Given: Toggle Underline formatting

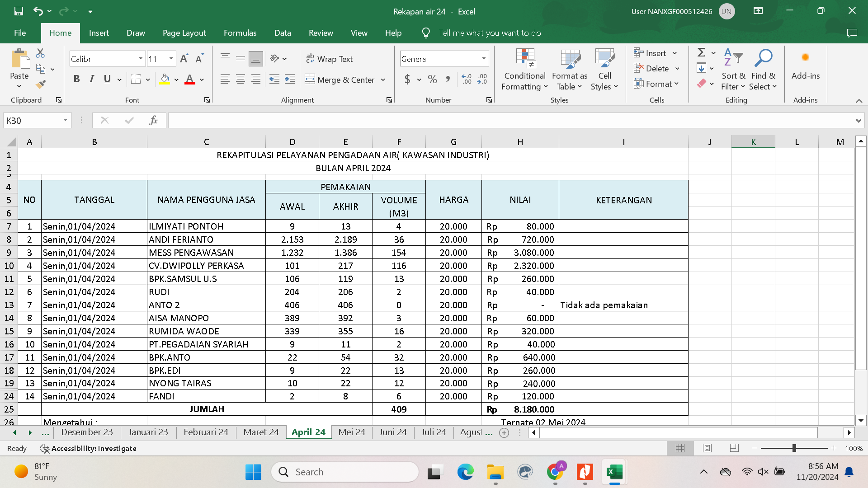Looking at the screenshot, I should pos(107,80).
